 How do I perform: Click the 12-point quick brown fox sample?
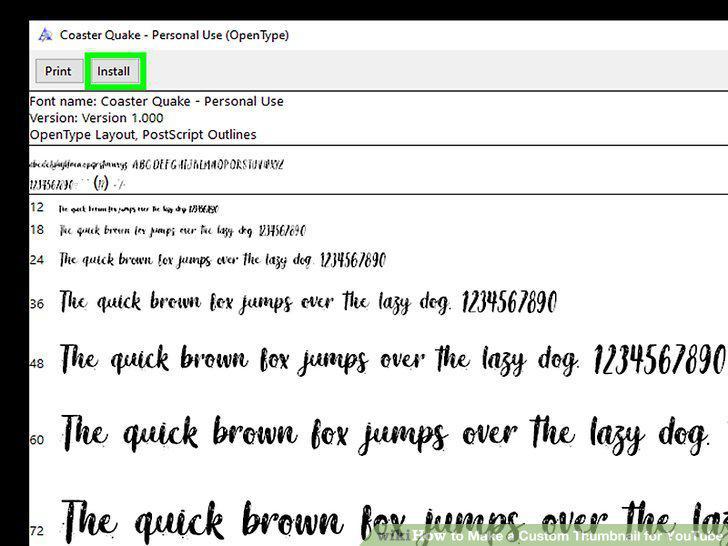pos(138,209)
